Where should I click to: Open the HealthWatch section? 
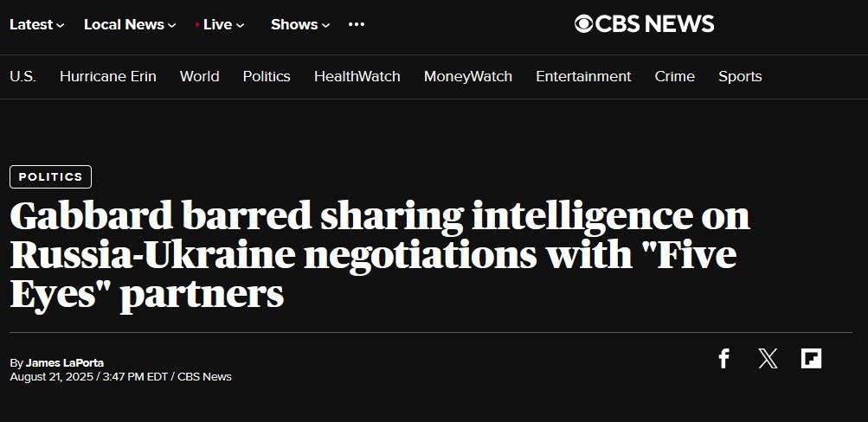357,76
